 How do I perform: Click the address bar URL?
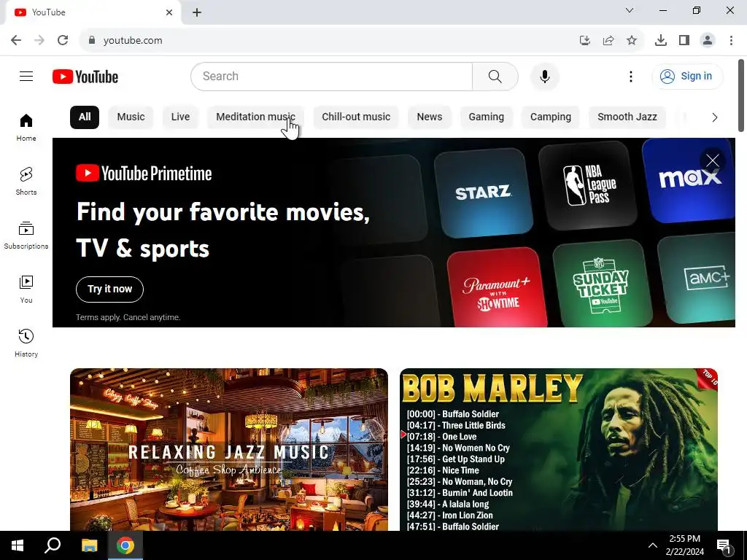click(x=133, y=41)
